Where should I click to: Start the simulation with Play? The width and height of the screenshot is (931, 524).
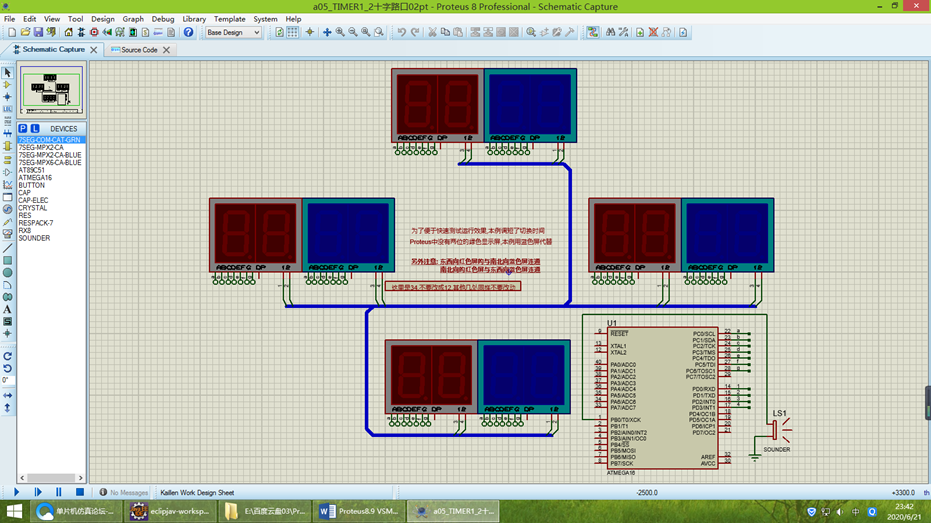point(16,492)
